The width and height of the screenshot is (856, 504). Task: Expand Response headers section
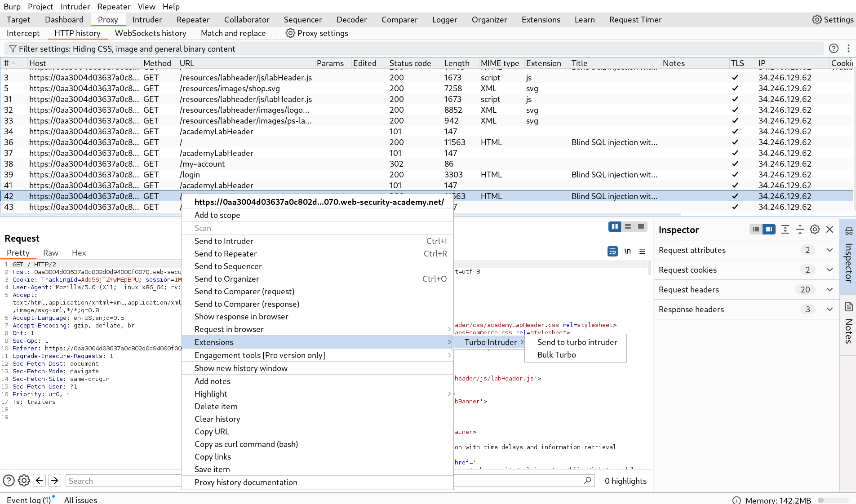[829, 309]
